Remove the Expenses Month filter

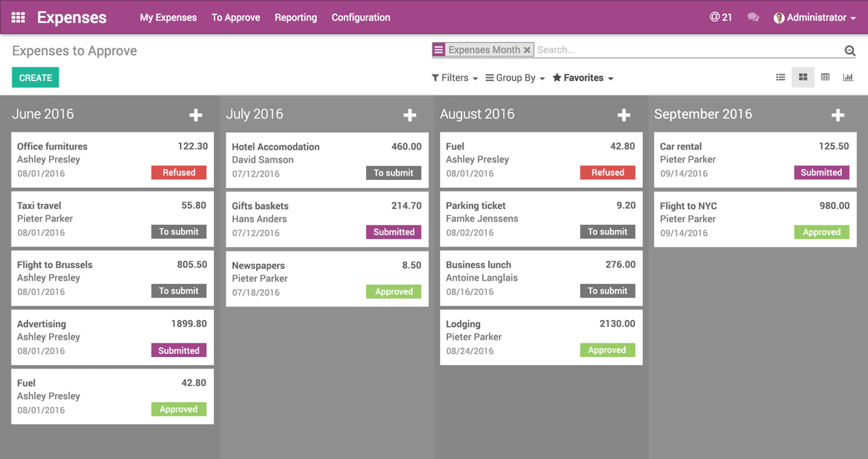(x=527, y=49)
